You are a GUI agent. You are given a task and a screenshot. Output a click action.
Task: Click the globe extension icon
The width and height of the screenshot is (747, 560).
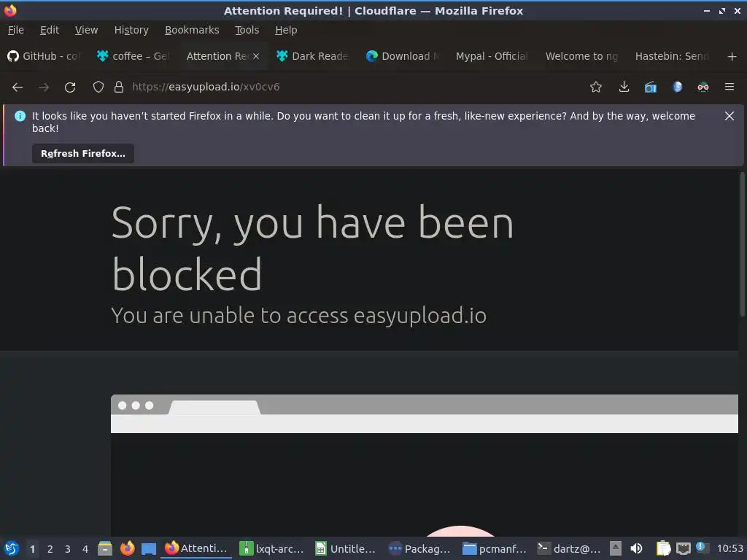point(677,87)
